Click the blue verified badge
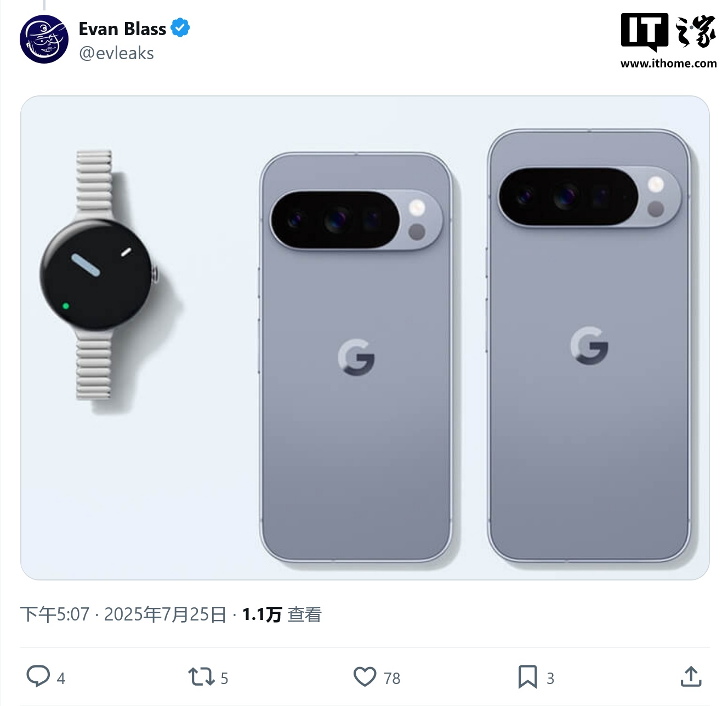 [x=180, y=28]
